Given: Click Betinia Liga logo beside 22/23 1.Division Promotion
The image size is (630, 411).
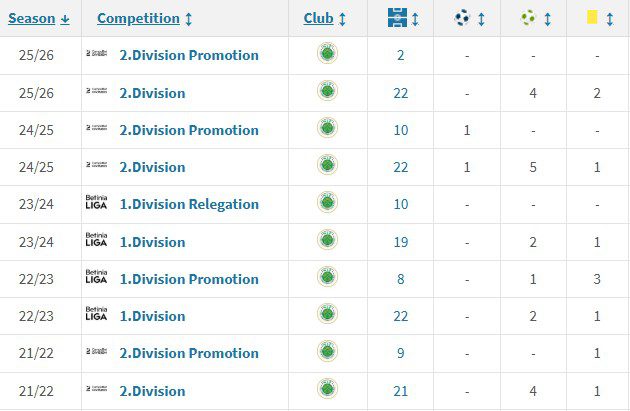Looking at the screenshot, I should click(x=96, y=279).
